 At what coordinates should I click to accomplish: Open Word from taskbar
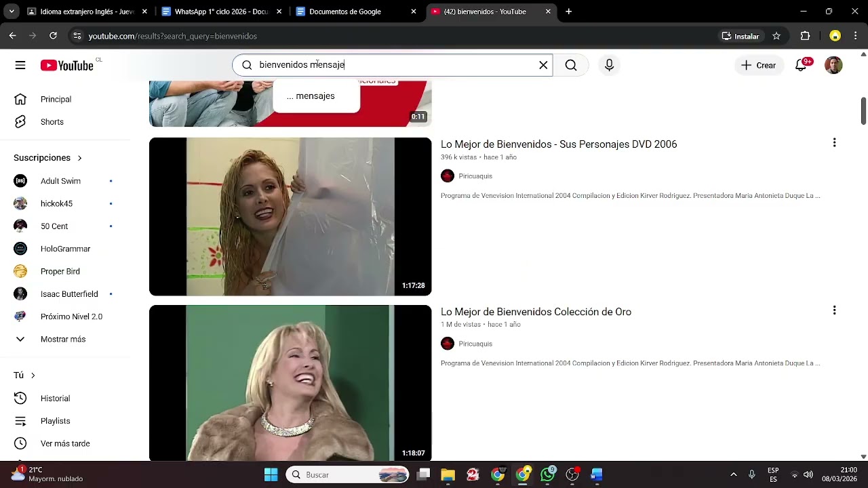pos(597,474)
